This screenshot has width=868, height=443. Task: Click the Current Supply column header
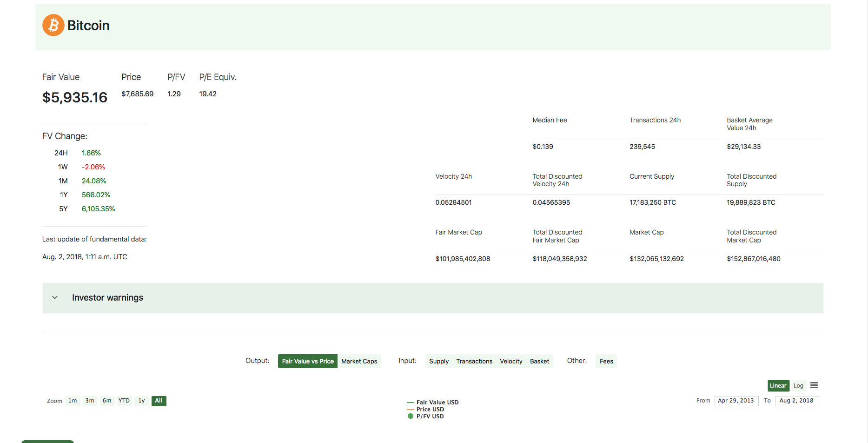tap(652, 176)
